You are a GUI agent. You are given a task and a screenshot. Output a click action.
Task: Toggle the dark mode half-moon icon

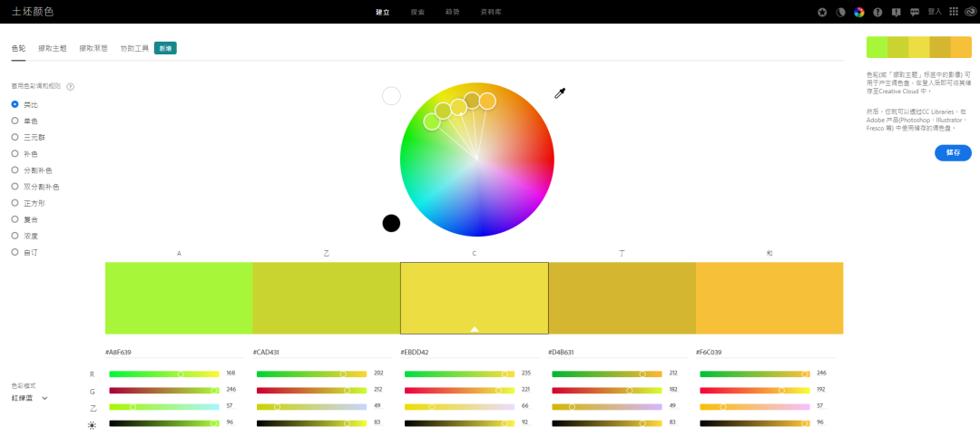[840, 12]
